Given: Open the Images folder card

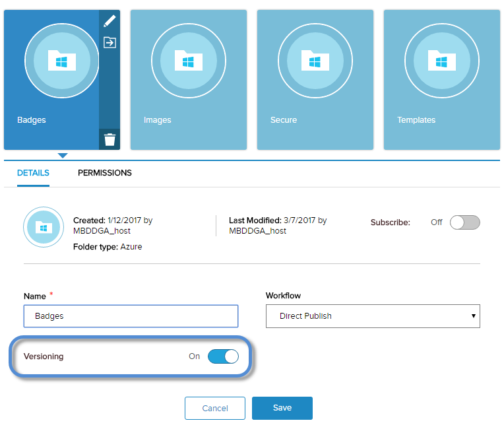Looking at the screenshot, I should [x=189, y=80].
